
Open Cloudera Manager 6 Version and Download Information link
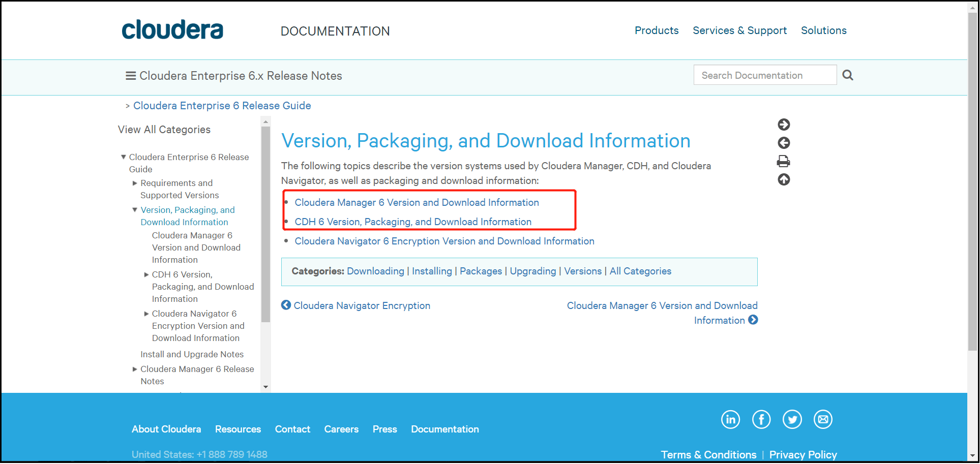click(x=417, y=202)
